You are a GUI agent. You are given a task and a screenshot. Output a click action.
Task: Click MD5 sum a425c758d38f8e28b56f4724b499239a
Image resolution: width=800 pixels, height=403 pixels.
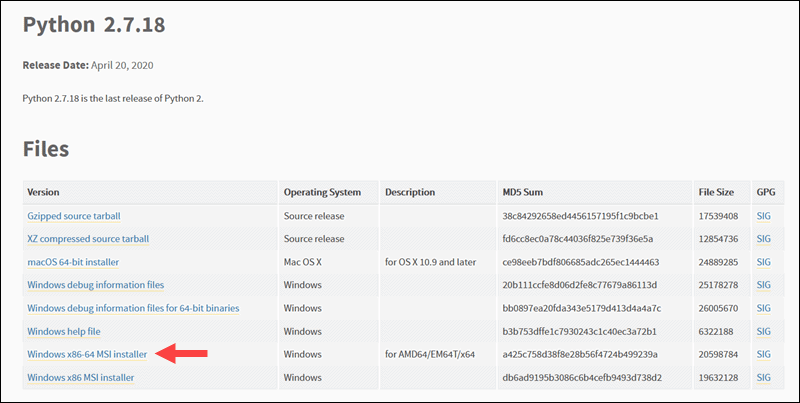pos(580,355)
